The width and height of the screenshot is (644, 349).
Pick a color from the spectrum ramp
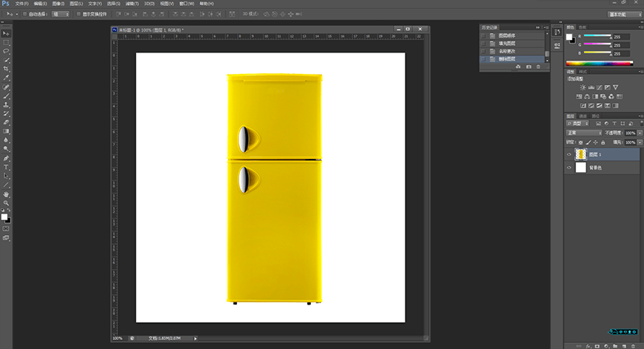coord(599,64)
